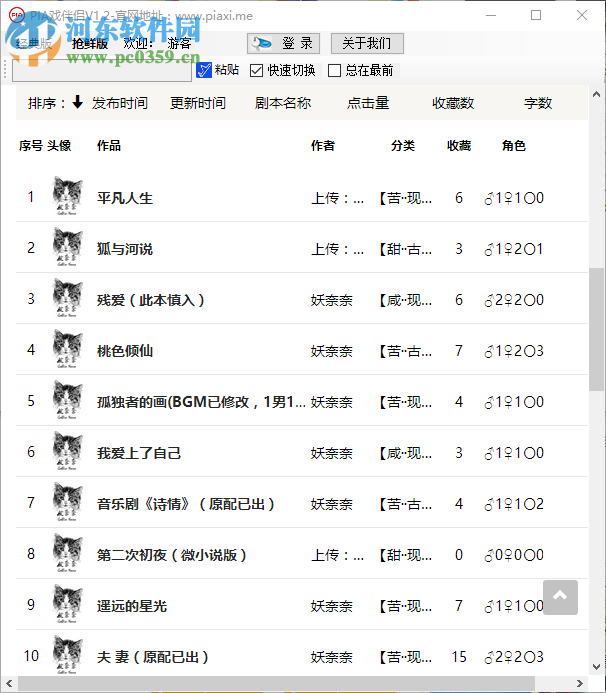Click the 角色 column header
Image resolution: width=606 pixels, height=693 pixels.
[514, 145]
